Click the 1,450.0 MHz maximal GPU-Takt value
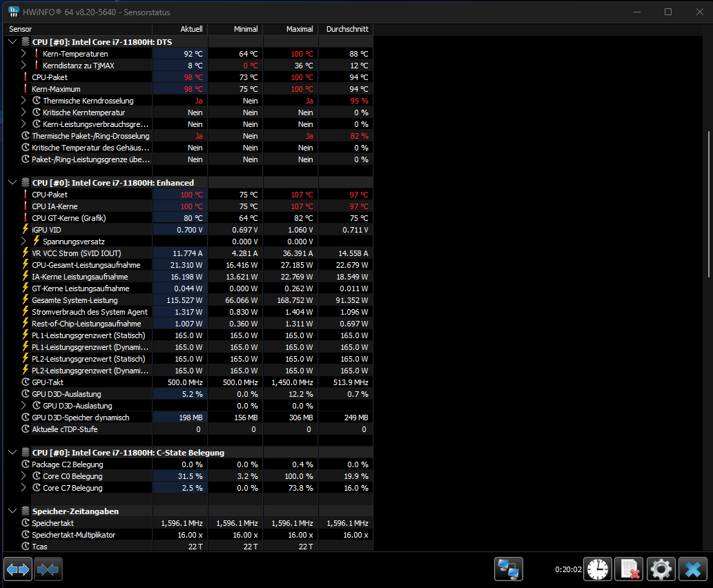The width and height of the screenshot is (713, 588). tap(293, 382)
